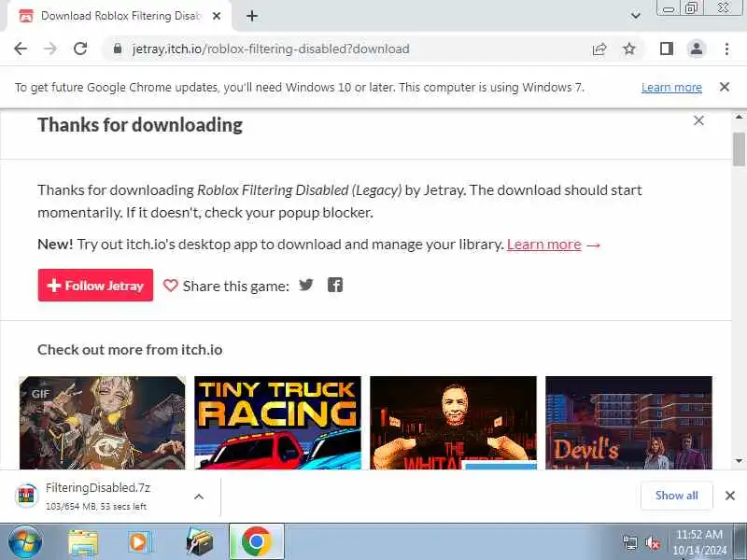Reload the current page
This screenshot has height=560, width=747.
tap(80, 49)
